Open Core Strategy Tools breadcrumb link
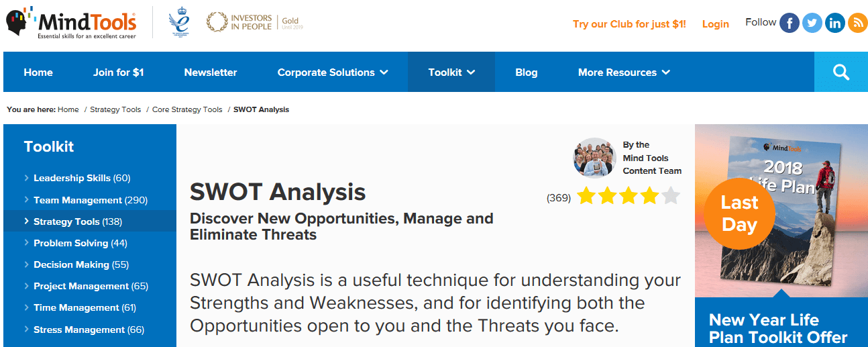 click(x=187, y=109)
